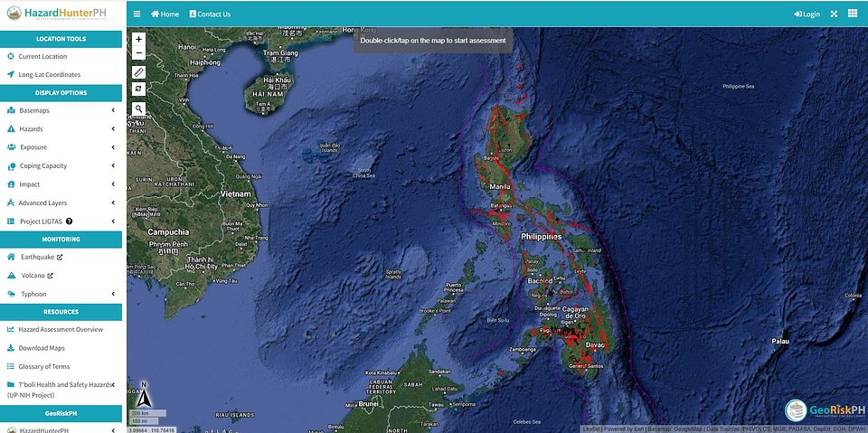Expand the Hazards menu
Screen dimensions: 868x433
(61, 129)
